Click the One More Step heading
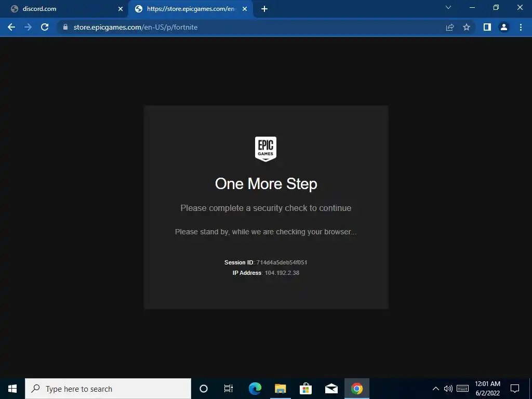The width and height of the screenshot is (532, 399). click(266, 184)
